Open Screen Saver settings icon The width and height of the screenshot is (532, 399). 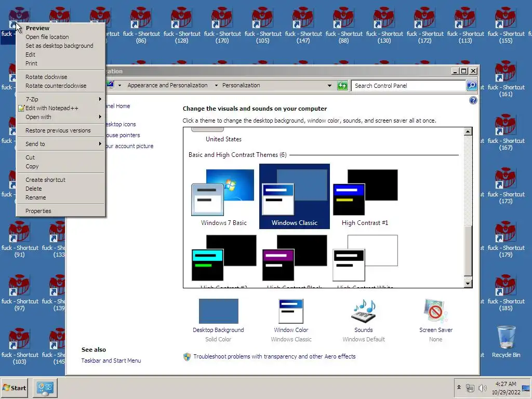(x=436, y=311)
